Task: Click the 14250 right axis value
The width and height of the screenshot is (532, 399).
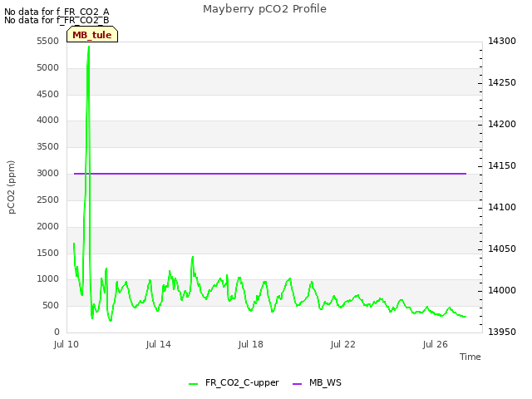Action: coord(502,82)
